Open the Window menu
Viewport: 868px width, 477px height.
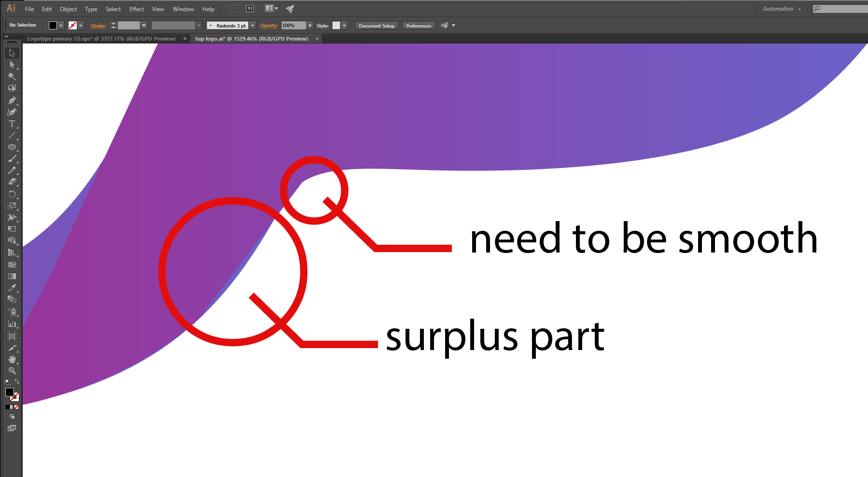183,9
